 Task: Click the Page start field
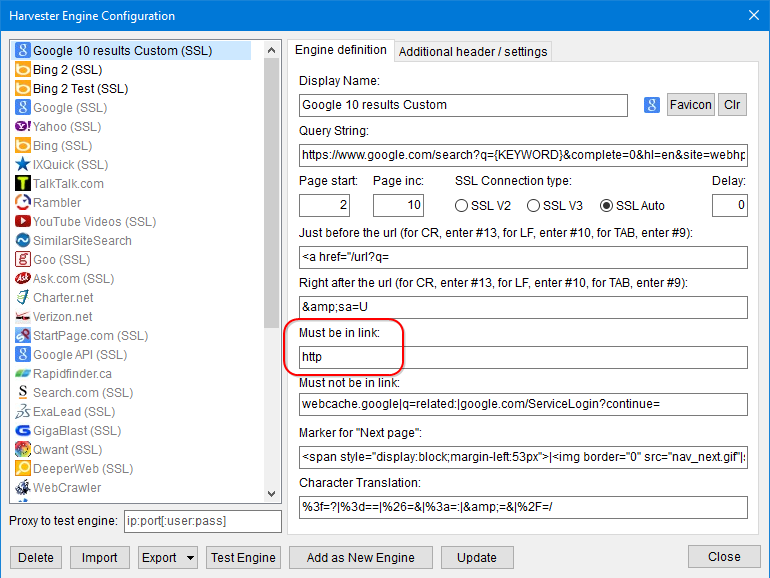pyautogui.click(x=325, y=205)
